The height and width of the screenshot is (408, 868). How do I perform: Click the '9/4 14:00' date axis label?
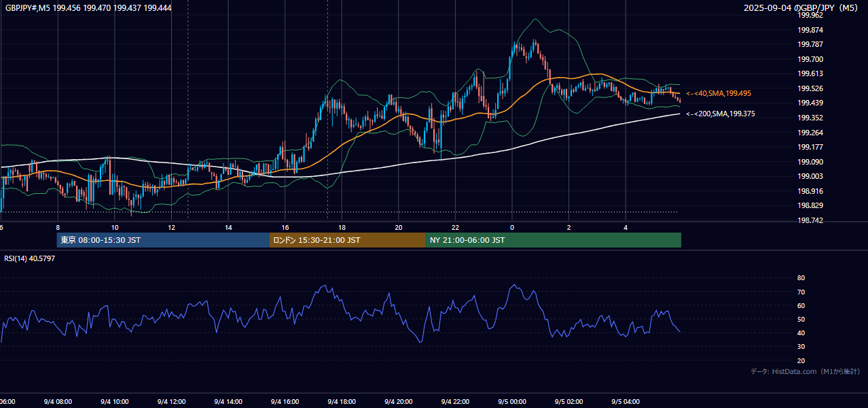click(x=228, y=402)
